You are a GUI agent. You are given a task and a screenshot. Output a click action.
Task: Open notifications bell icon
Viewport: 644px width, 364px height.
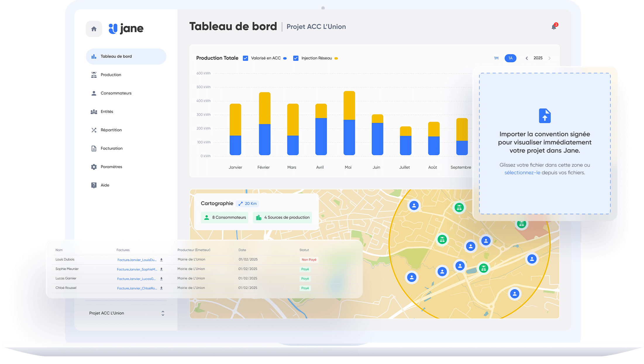click(554, 27)
